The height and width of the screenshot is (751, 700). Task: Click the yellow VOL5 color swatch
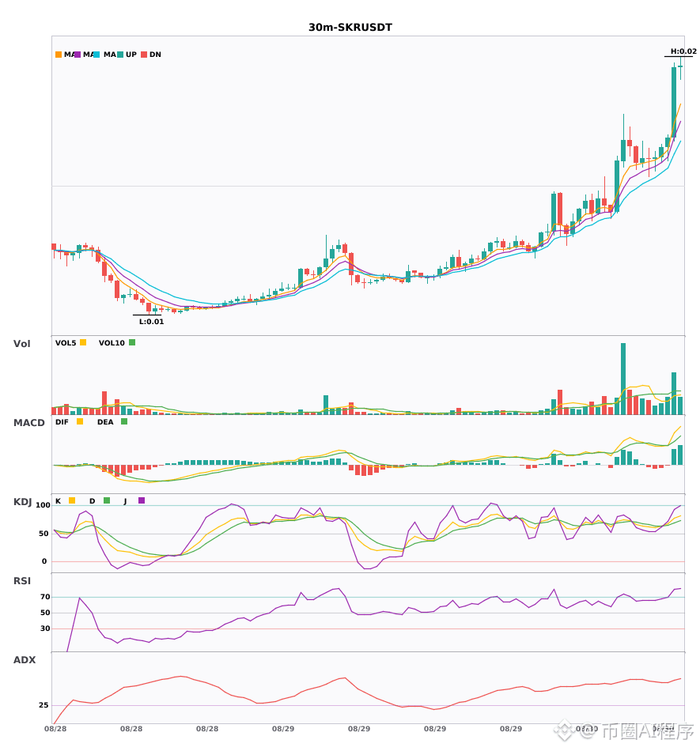pyautogui.click(x=83, y=342)
